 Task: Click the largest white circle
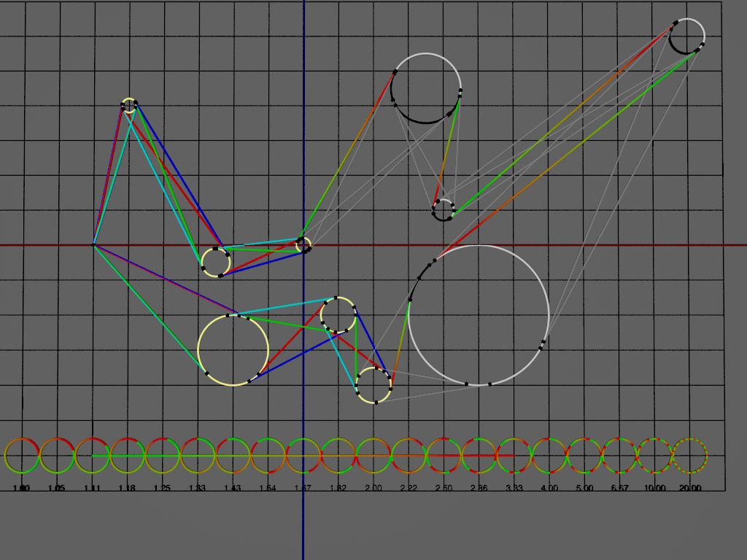tap(479, 315)
